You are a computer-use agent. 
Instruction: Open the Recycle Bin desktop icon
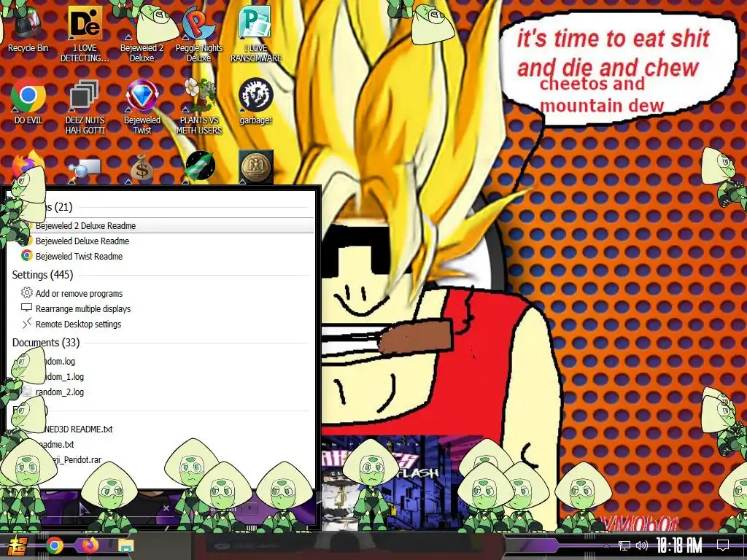pos(28,28)
